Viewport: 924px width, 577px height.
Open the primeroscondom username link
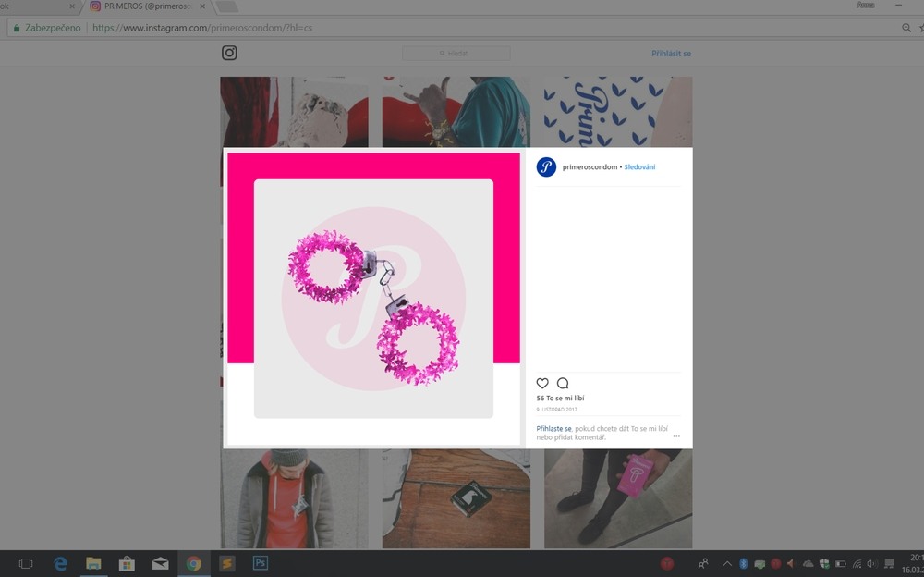tap(589, 167)
